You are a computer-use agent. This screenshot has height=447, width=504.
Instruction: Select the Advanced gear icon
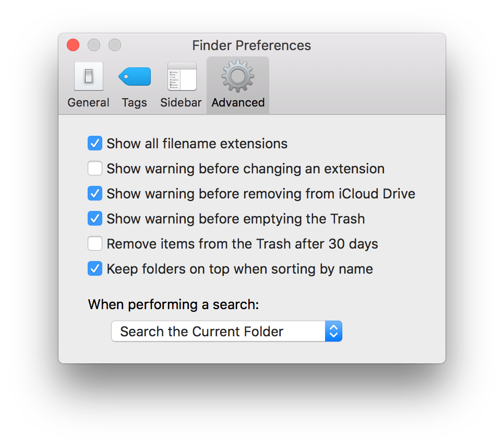(x=238, y=76)
